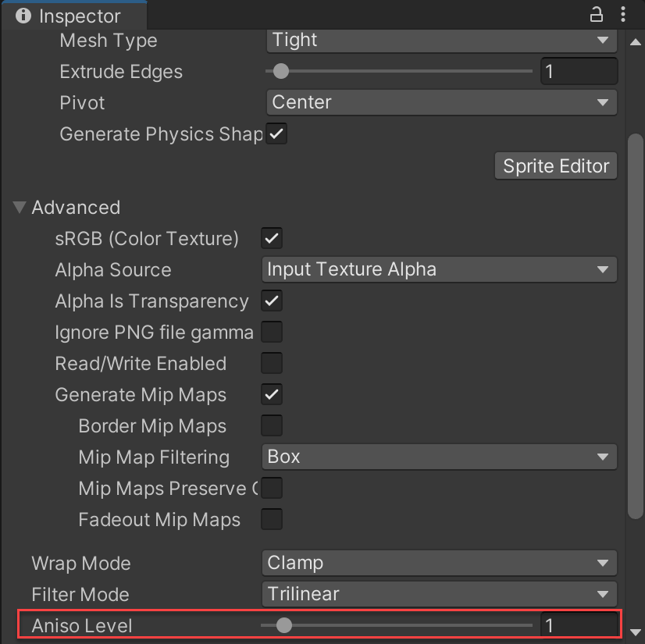Enable Read/Write Enabled checkbox
Viewport: 645px width, 644px height.
pyautogui.click(x=272, y=363)
